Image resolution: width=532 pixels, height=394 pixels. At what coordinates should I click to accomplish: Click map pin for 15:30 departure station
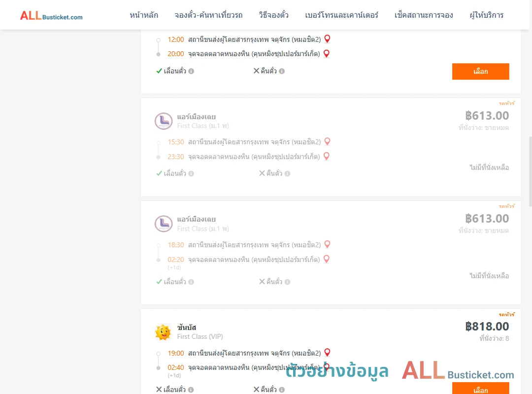click(x=327, y=141)
